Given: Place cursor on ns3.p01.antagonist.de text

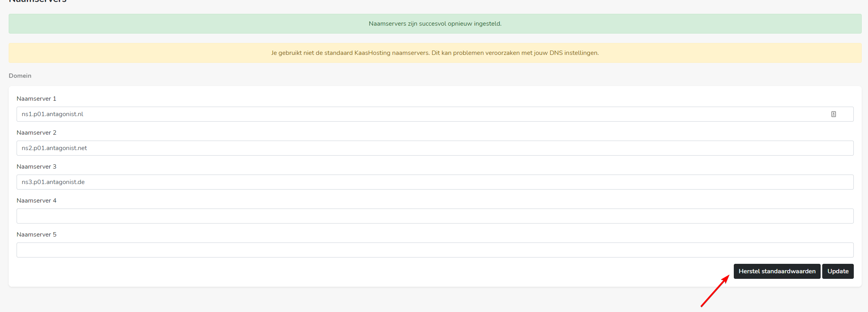Looking at the screenshot, I should (53, 182).
